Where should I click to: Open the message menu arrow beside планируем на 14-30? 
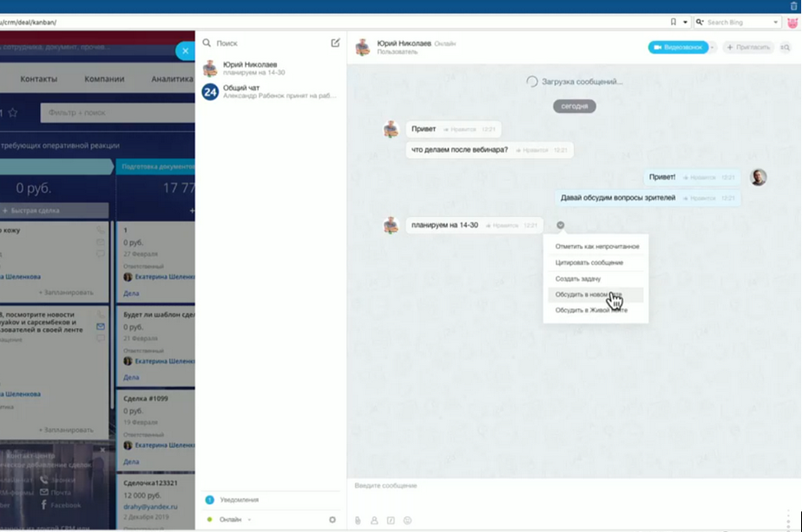pos(561,225)
